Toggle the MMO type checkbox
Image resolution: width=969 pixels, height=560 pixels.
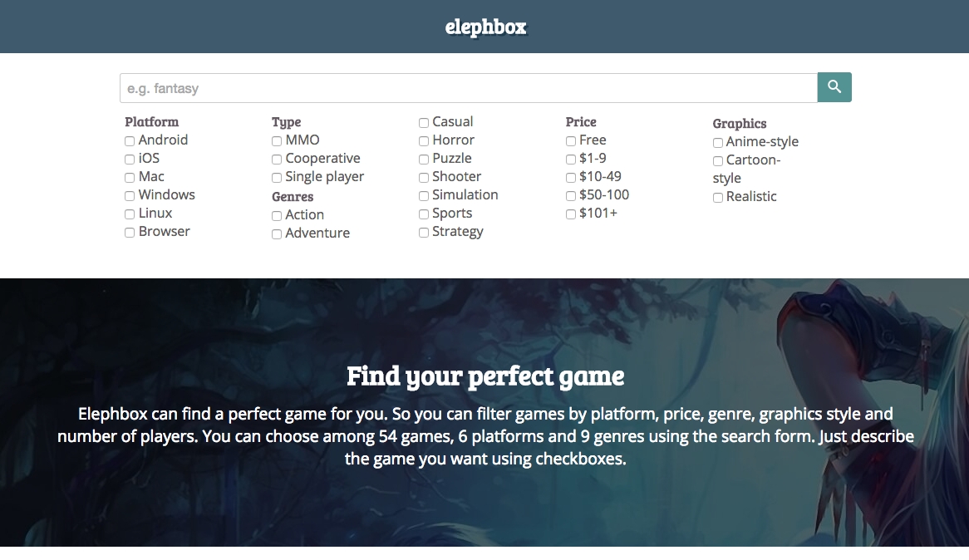(277, 141)
